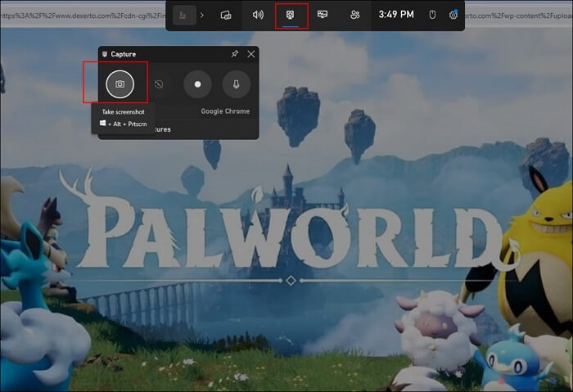
Task: Take a screenshot with the camera button
Action: [x=120, y=83]
